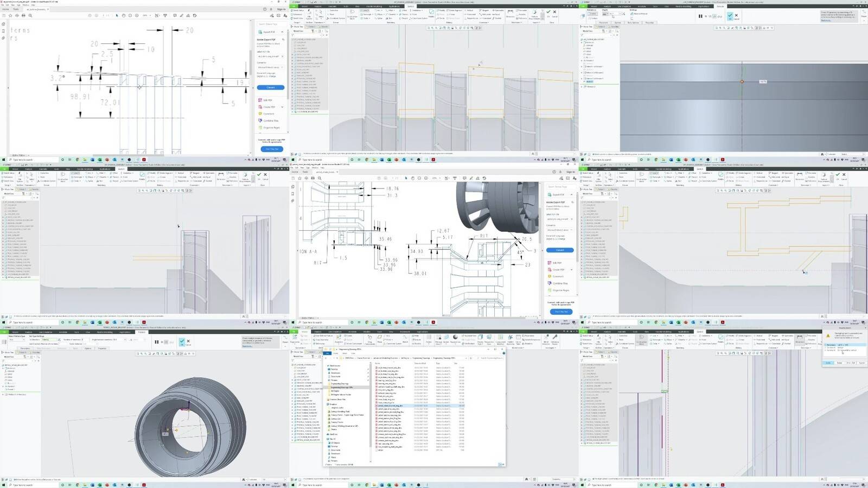
Task: Click zoom-in plus icon in top-left Acrobat toolbar
Action: tap(137, 16)
